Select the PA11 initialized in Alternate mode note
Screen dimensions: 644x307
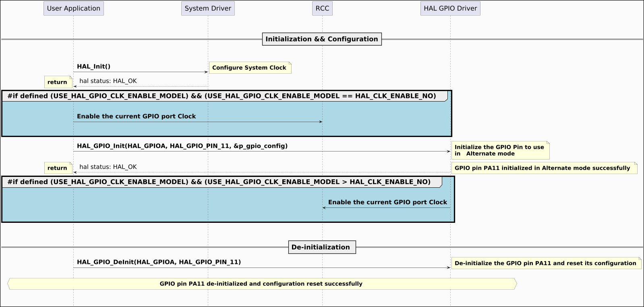click(544, 168)
